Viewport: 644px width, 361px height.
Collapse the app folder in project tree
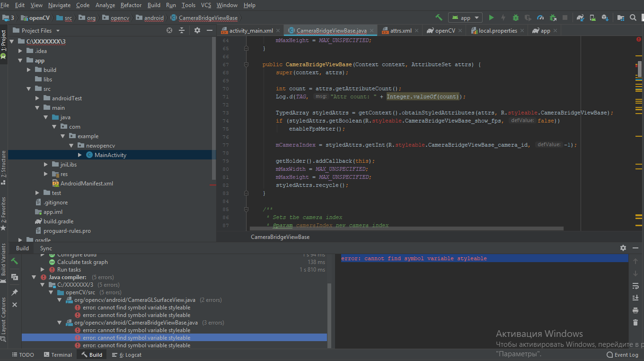tap(20, 61)
